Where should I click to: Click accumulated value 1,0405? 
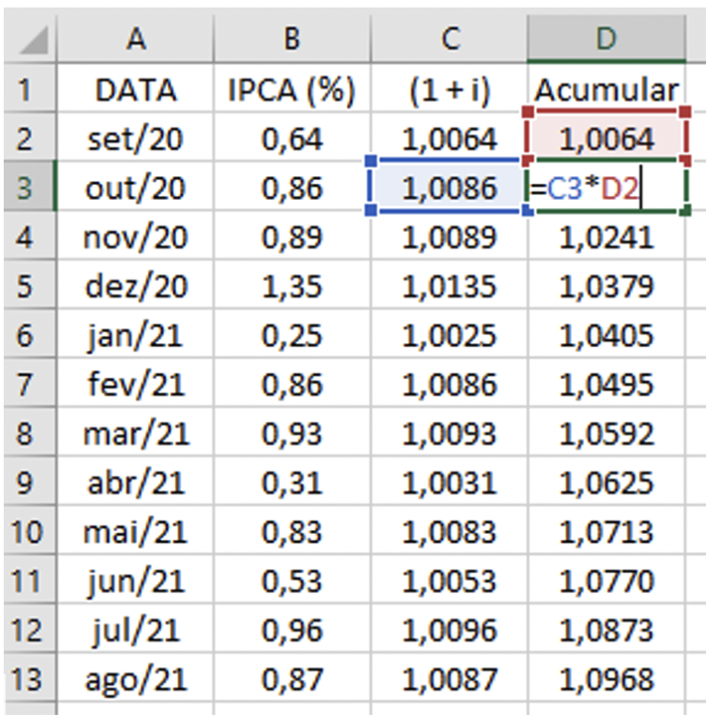coord(607,334)
